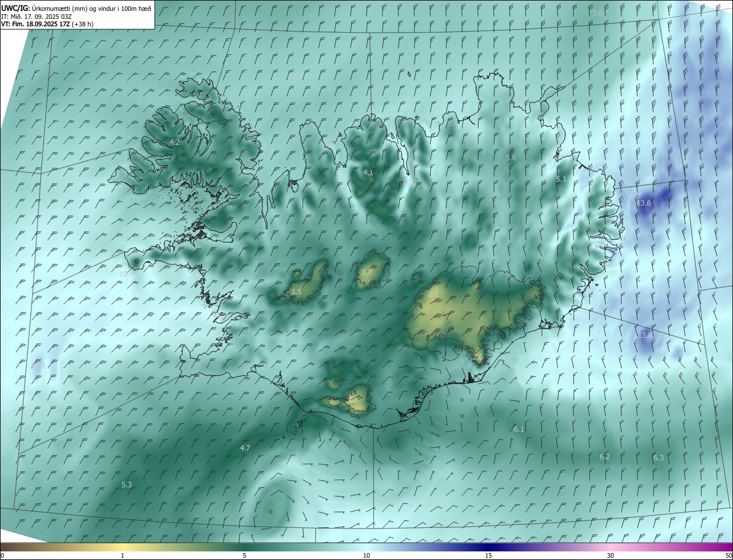Click the title text 'UWC/IG: Úrkomumætti (mm)'

point(44,8)
